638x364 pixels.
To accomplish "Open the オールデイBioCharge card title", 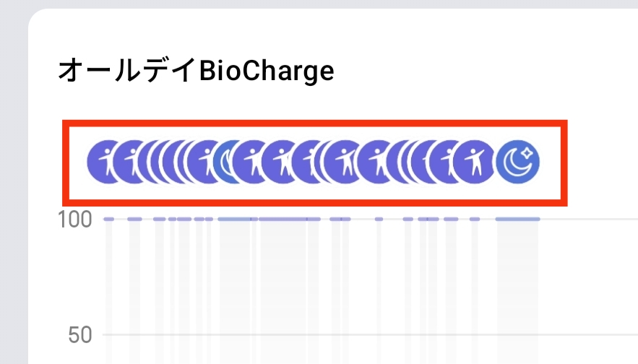I will coord(196,70).
